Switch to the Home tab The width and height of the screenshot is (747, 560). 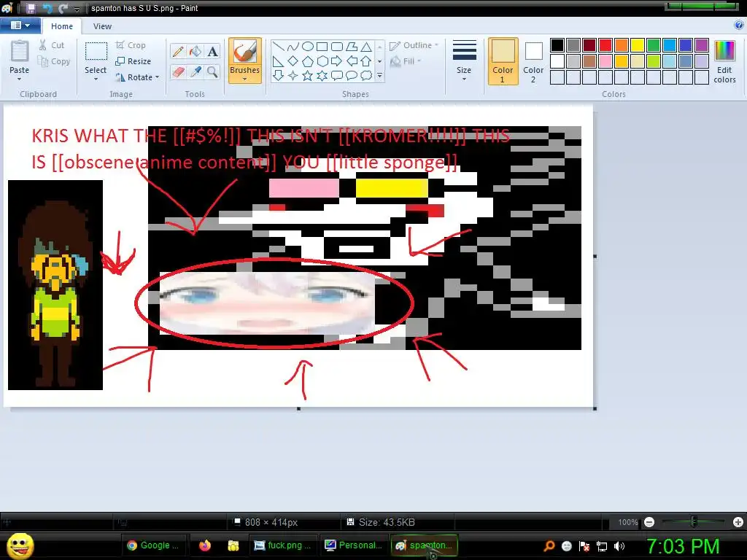click(x=62, y=26)
